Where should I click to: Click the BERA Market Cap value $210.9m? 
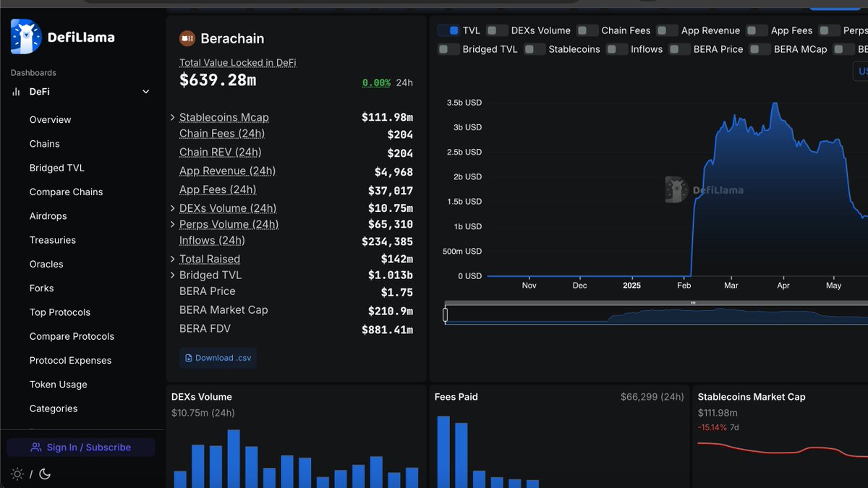coord(391,312)
